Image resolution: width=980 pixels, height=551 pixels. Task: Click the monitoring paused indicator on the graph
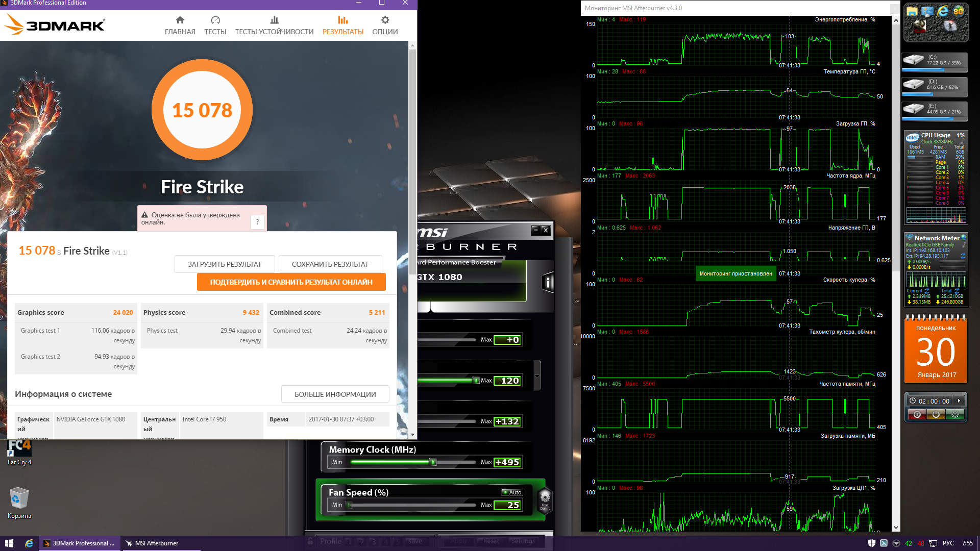[x=736, y=274]
